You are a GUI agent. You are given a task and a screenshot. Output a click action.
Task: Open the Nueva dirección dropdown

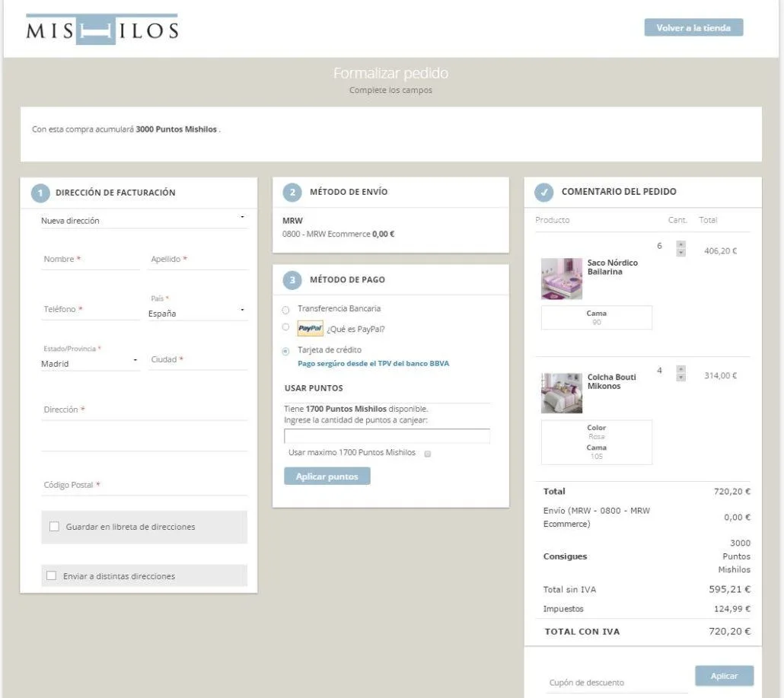click(144, 221)
